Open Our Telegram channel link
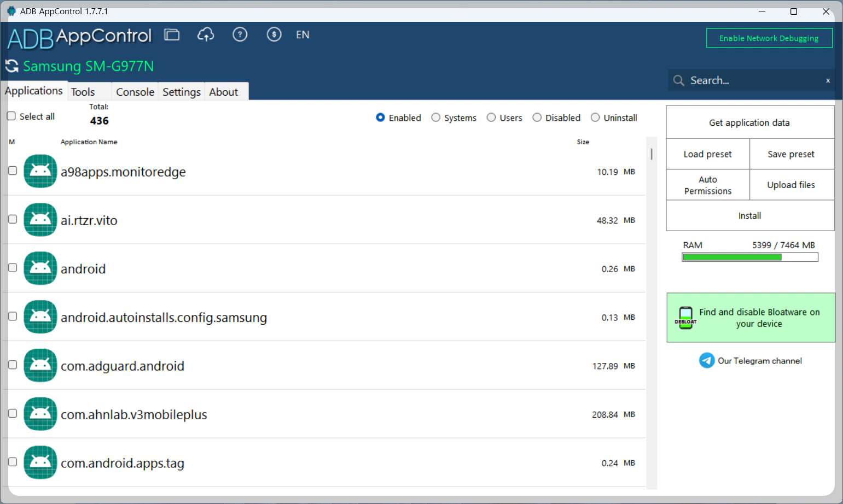The image size is (843, 504). [760, 361]
